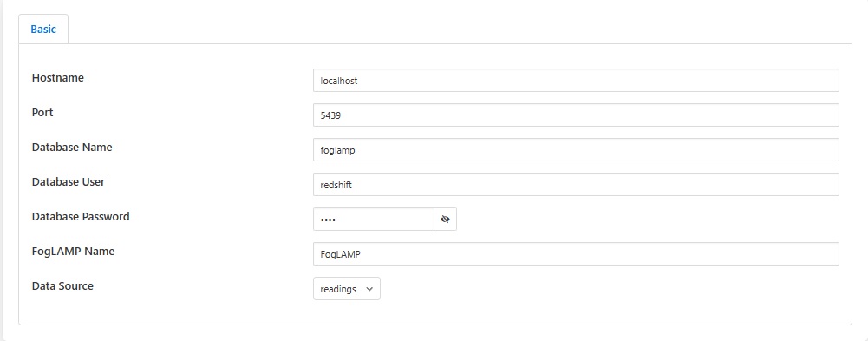Click the Database Password label
The image size is (868, 341).
[x=81, y=216]
